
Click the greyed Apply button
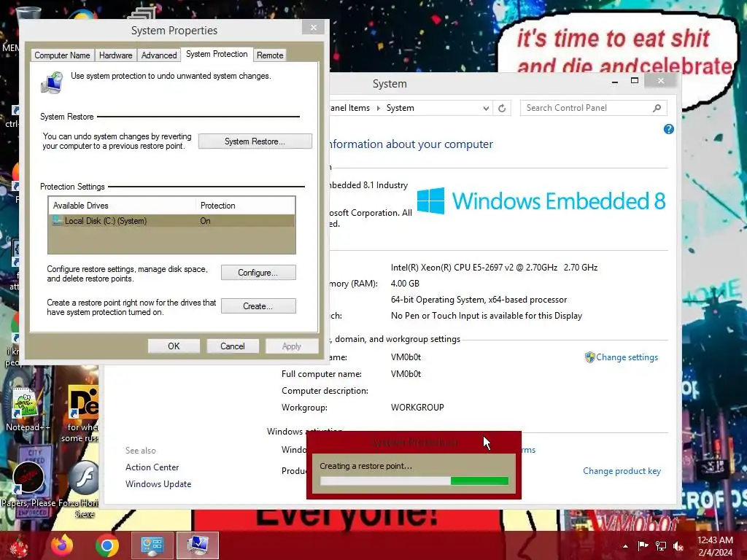[x=292, y=346]
